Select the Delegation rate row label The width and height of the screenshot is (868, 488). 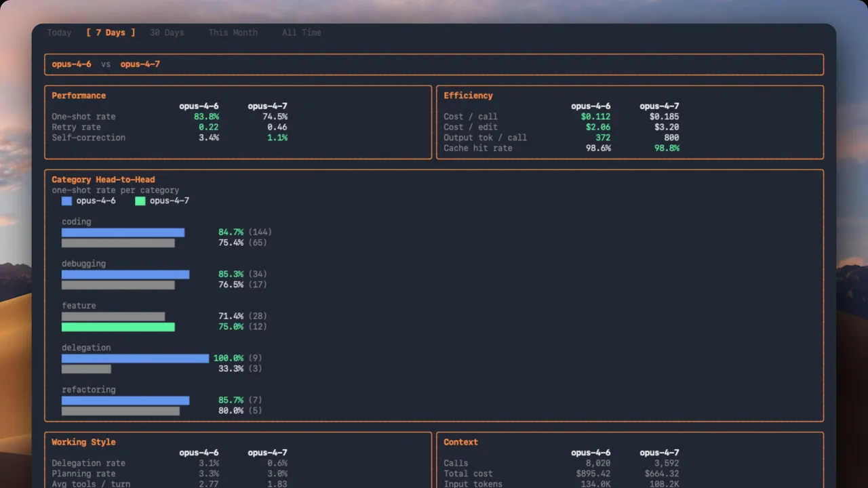tap(88, 464)
